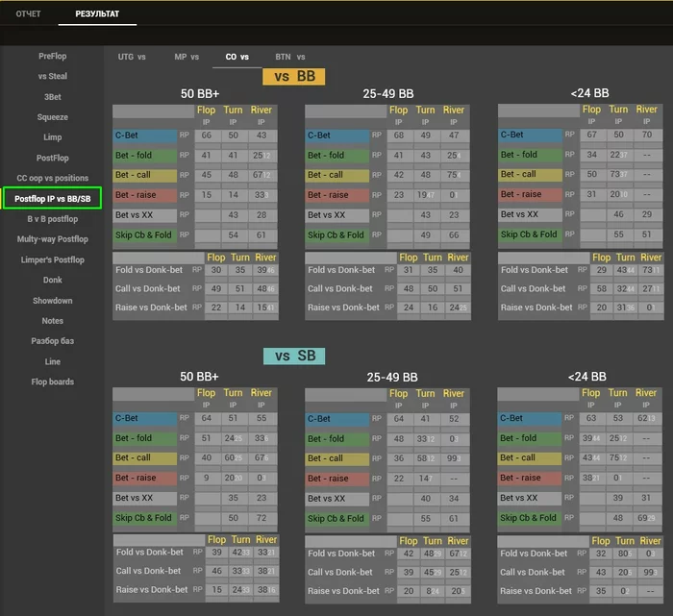Open Line sidebar item
Screen dimensions: 673x616
pos(52,361)
